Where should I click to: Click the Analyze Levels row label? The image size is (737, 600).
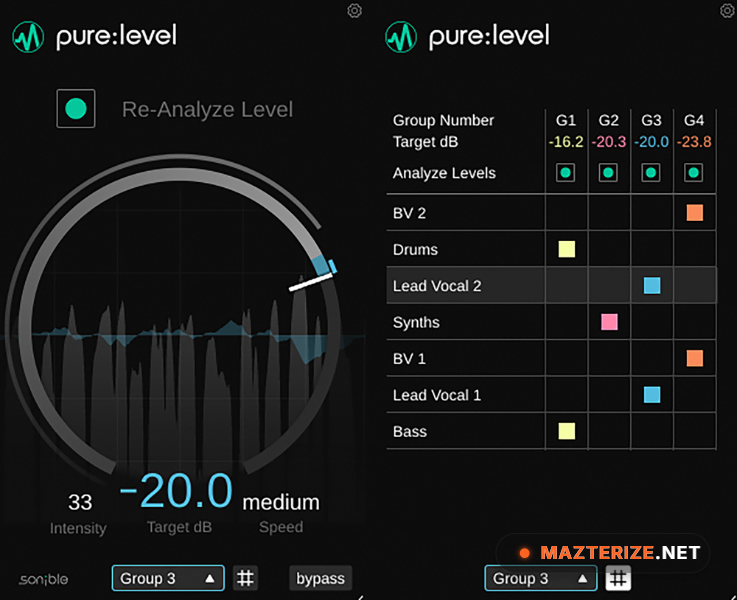pos(444,173)
